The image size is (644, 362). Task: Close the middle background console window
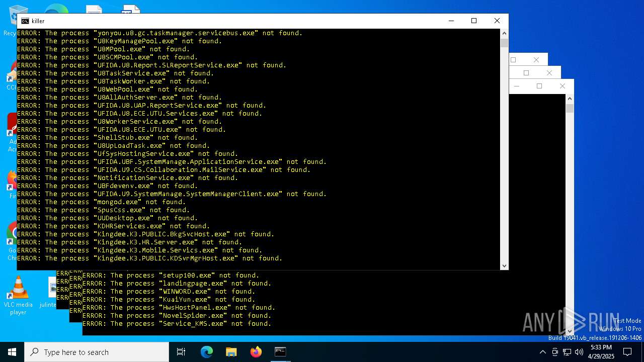(549, 73)
